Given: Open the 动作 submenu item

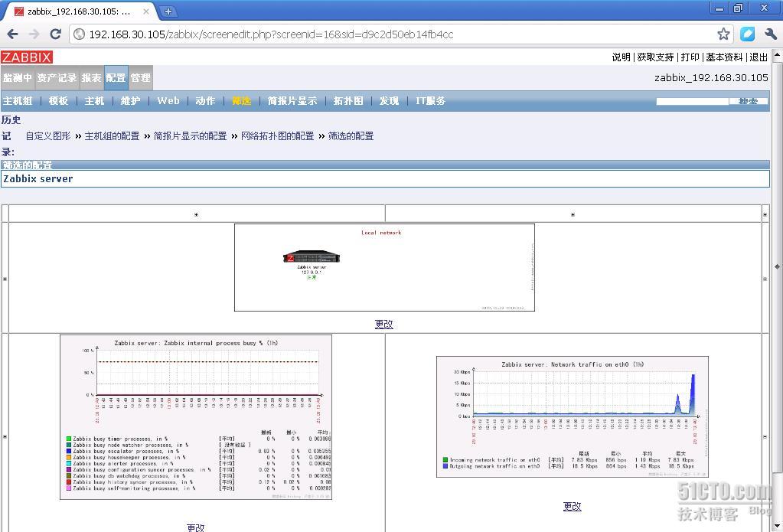Looking at the screenshot, I should point(205,101).
